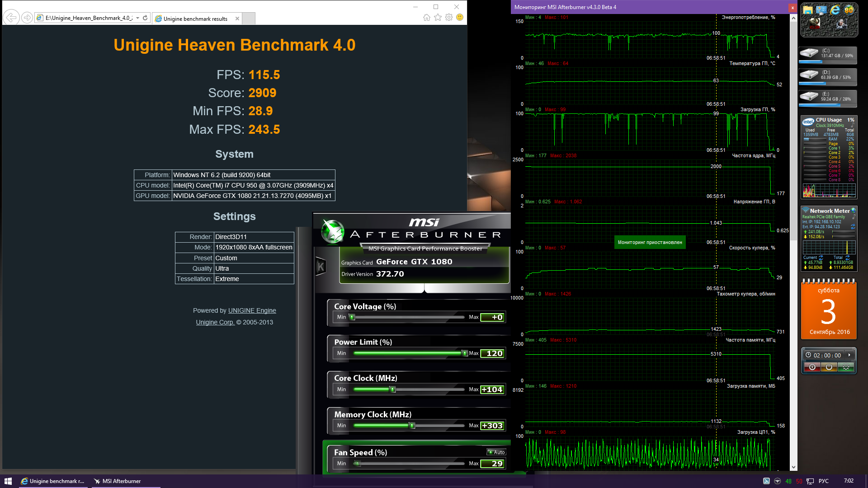Expand the shutdown timer arrow button

[x=849, y=355]
